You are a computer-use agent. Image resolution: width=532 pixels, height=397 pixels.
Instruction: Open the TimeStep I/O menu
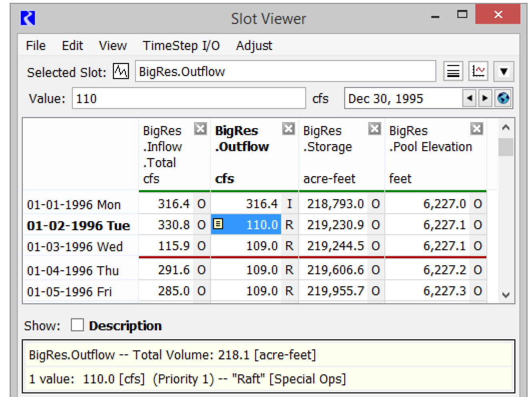[x=181, y=46]
